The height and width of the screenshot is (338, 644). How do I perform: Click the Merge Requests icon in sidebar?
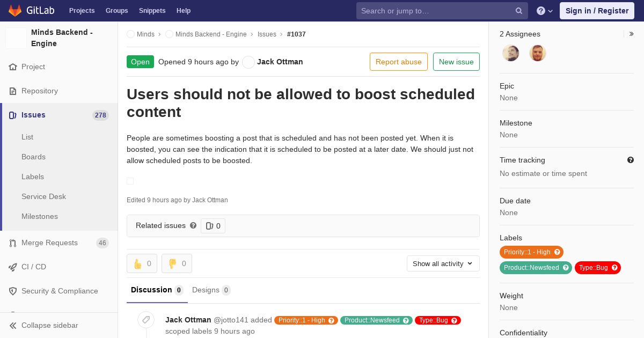[13, 243]
